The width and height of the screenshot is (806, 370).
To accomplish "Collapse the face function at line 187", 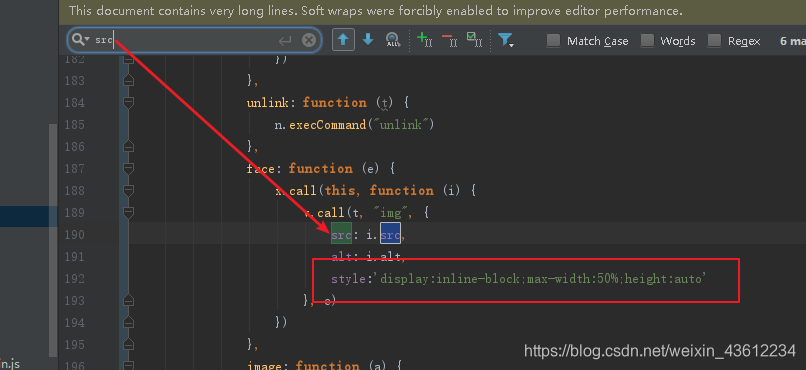I will (129, 169).
